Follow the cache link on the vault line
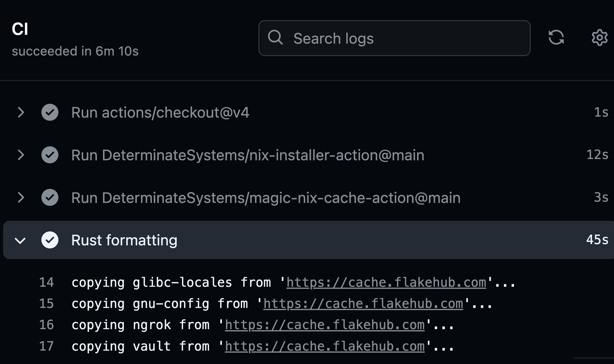This screenshot has height=364, width=614. 325,346
